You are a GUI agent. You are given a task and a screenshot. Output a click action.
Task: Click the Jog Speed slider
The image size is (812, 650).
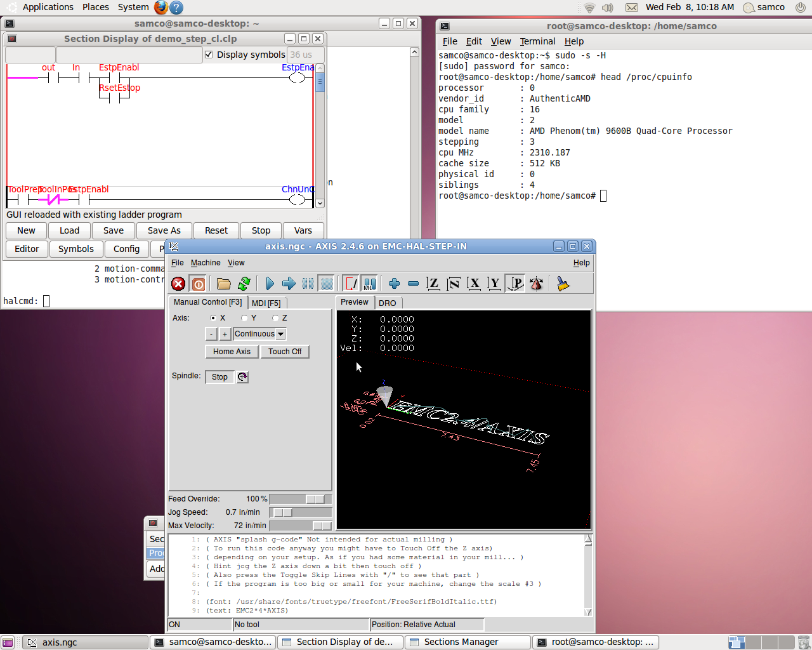click(x=301, y=512)
